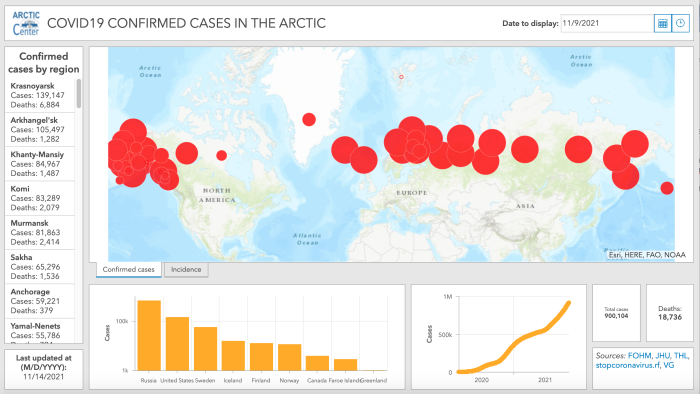Image resolution: width=700 pixels, height=394 pixels.
Task: Click the Iceland bar in chart
Action: pos(233,356)
